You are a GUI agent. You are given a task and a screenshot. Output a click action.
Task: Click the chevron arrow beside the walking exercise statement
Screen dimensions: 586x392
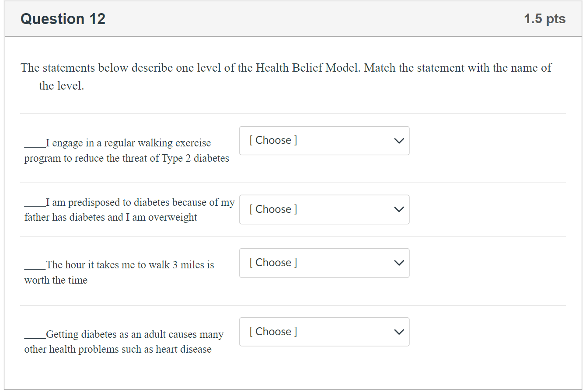[398, 141]
